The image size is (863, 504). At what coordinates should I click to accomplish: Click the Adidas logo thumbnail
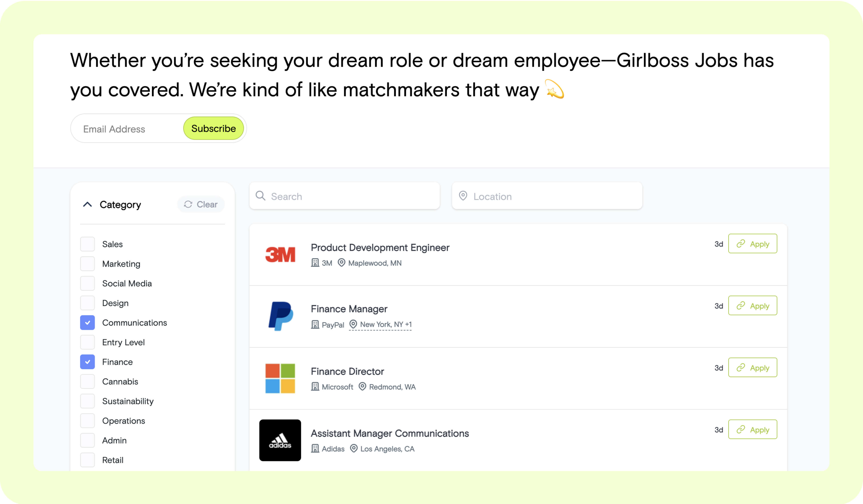(x=280, y=440)
